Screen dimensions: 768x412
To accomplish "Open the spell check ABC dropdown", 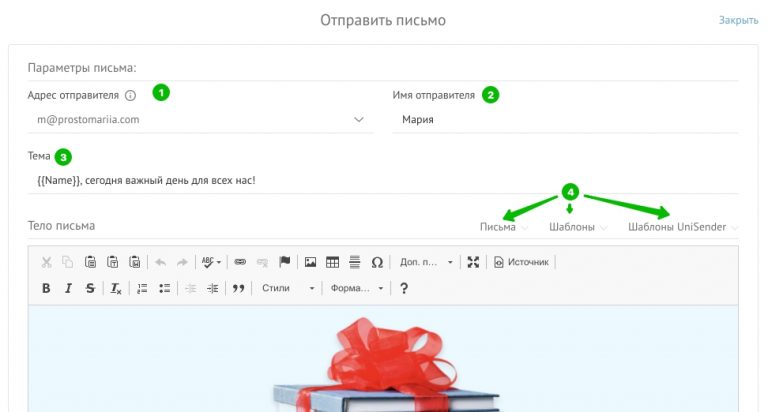I will click(x=211, y=262).
